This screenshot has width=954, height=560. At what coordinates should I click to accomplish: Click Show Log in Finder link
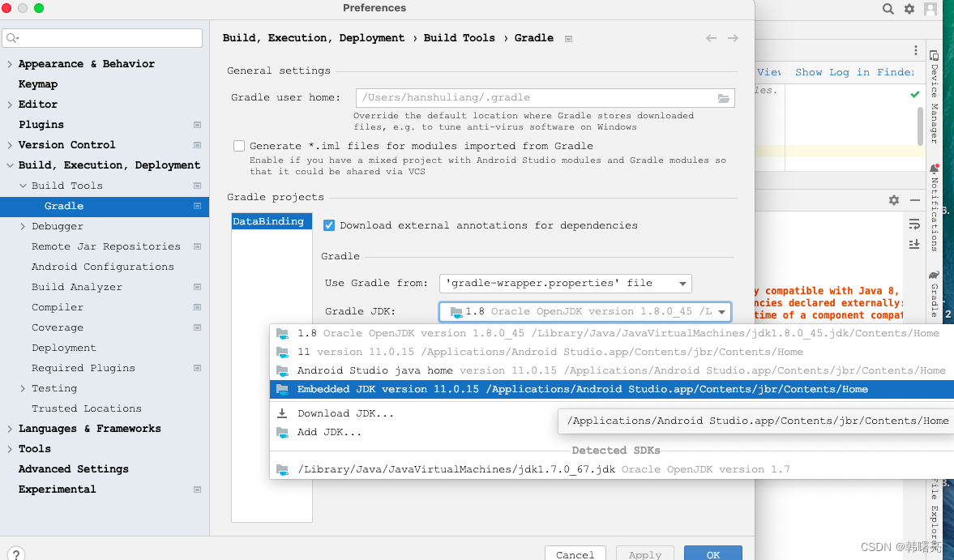click(854, 72)
